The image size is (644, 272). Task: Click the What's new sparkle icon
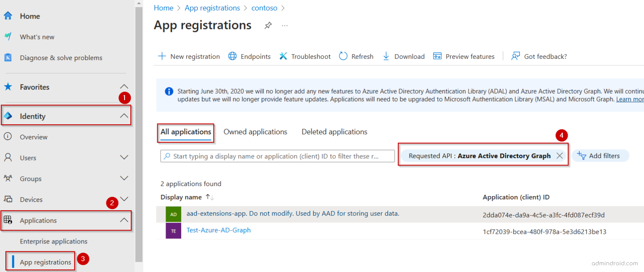click(8, 37)
